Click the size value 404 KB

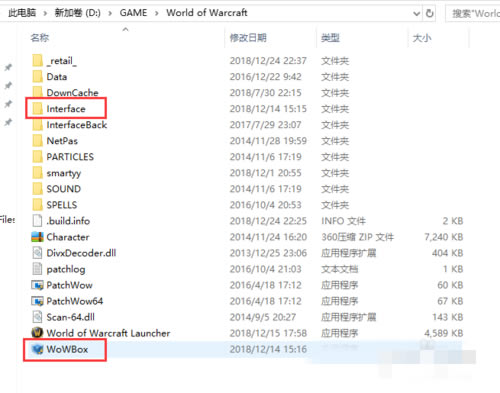pyautogui.click(x=448, y=253)
